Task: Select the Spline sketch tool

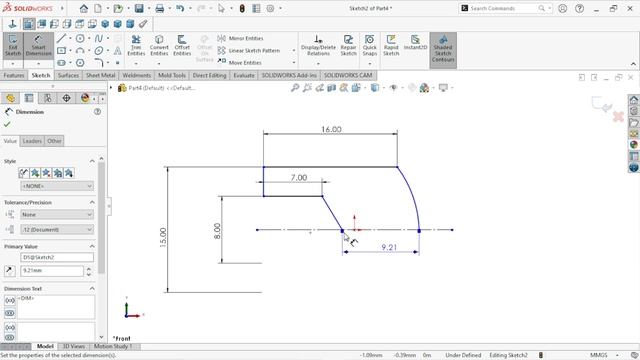Action: [x=98, y=38]
